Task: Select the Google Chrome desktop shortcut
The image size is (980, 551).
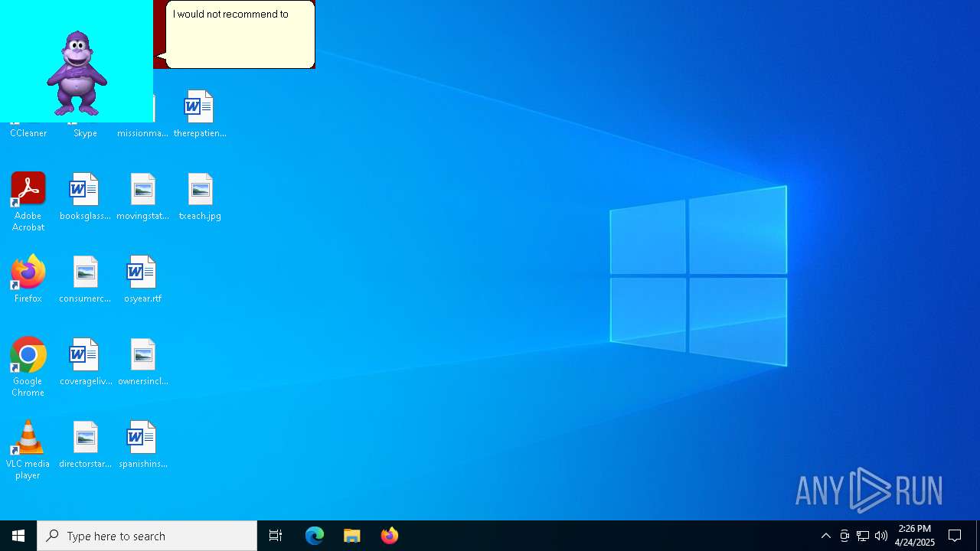Action: 28,367
